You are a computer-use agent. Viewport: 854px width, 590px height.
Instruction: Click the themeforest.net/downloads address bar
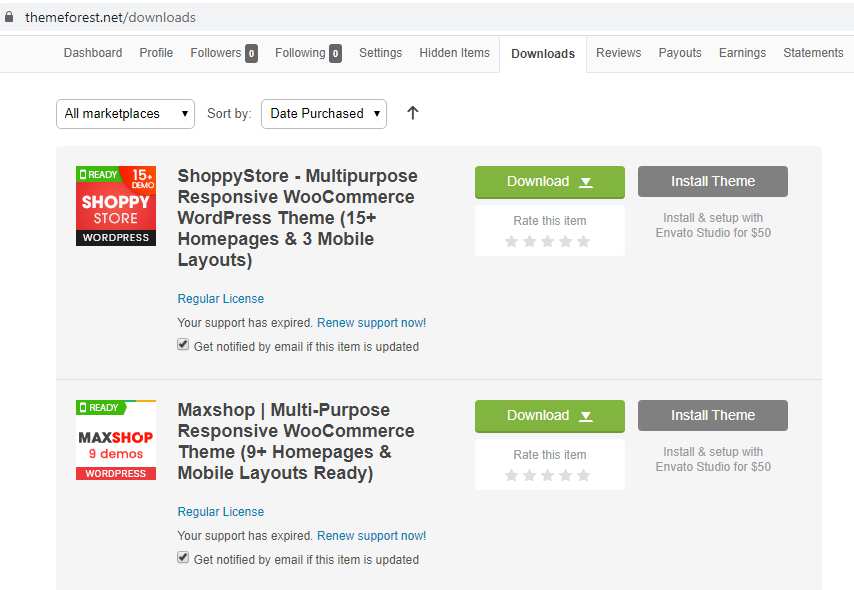pos(111,17)
